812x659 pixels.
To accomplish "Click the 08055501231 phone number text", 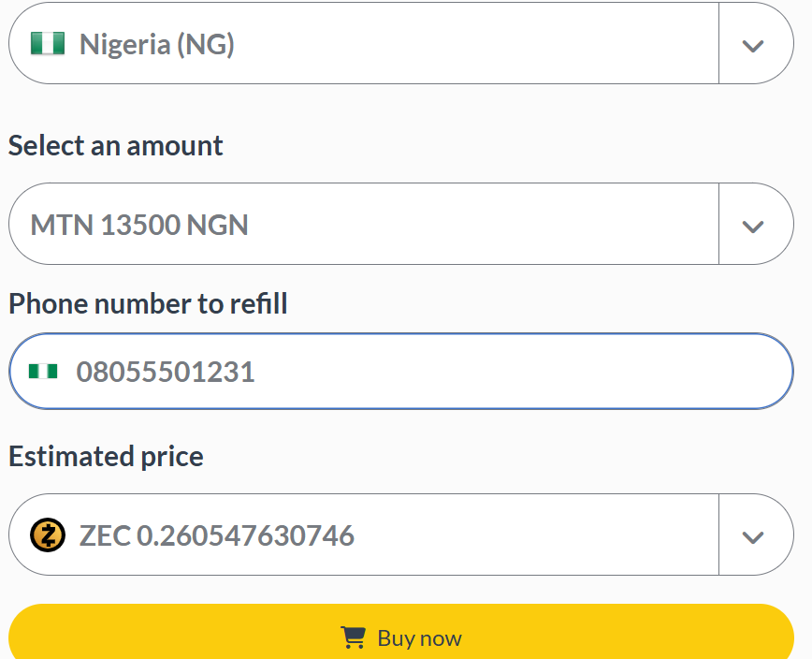I will [166, 372].
